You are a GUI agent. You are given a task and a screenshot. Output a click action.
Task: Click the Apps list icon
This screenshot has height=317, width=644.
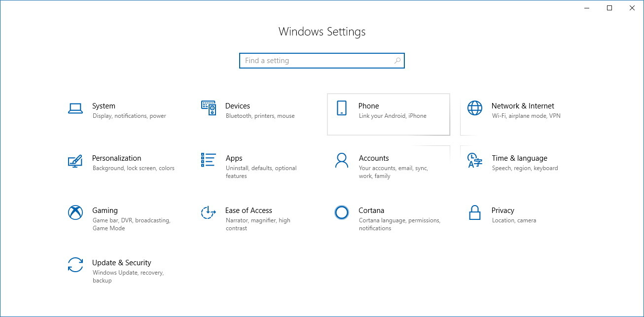(209, 160)
